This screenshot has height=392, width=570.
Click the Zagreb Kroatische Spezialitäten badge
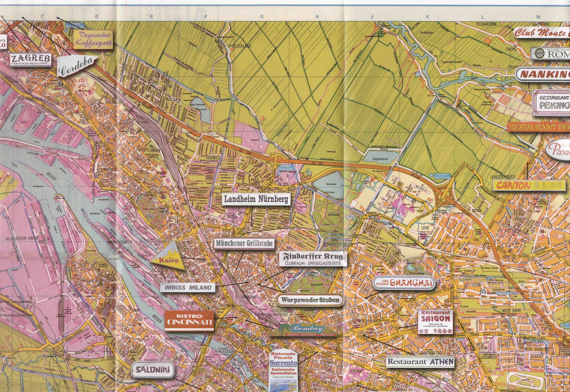[x=31, y=59]
